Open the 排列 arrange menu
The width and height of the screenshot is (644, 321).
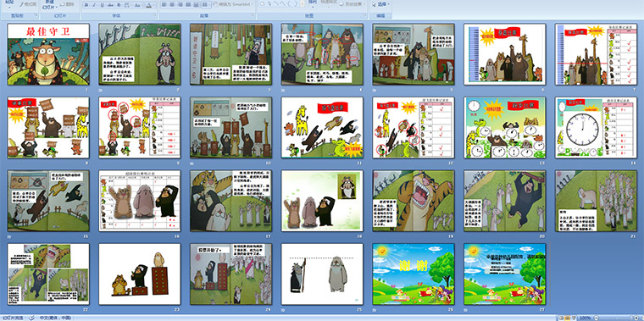click(x=313, y=3)
